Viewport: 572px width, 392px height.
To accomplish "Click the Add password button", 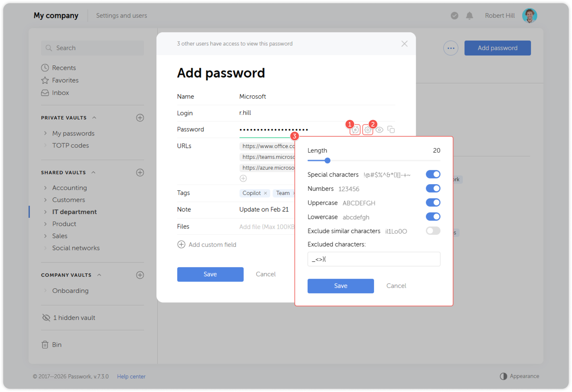I will coord(497,48).
